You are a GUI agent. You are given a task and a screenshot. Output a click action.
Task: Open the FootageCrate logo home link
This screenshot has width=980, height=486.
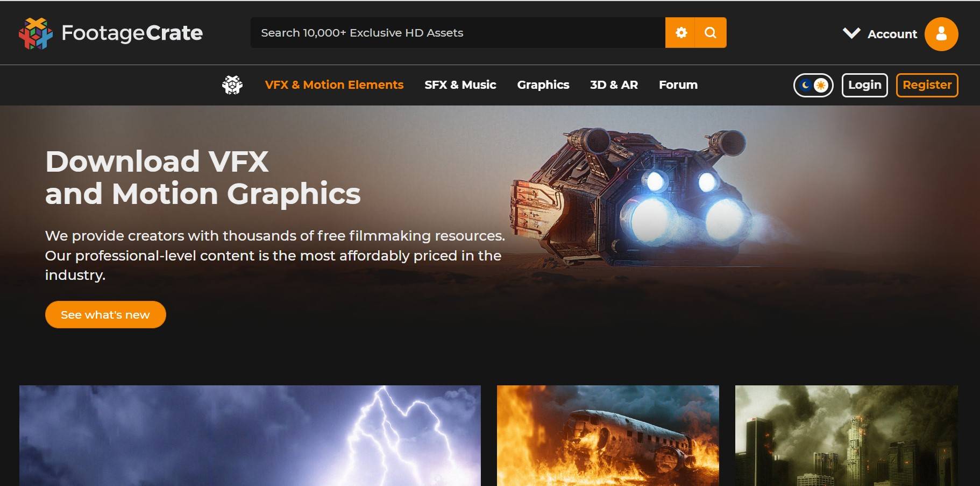(111, 33)
